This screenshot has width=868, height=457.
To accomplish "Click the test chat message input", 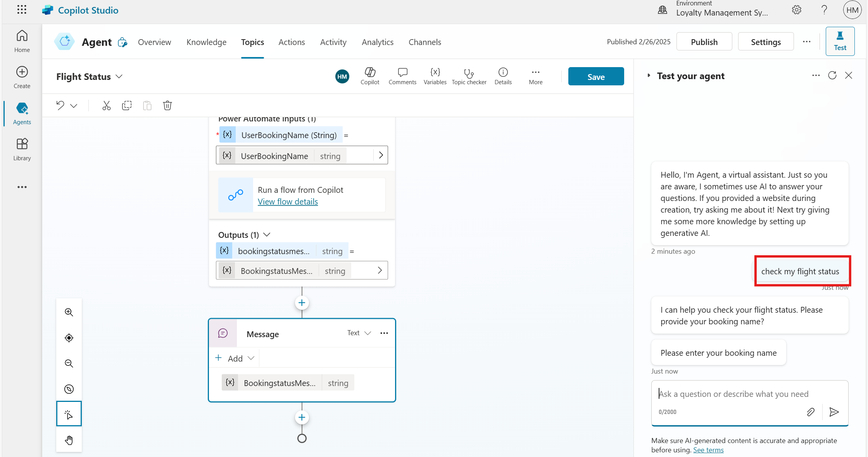I will tap(733, 394).
